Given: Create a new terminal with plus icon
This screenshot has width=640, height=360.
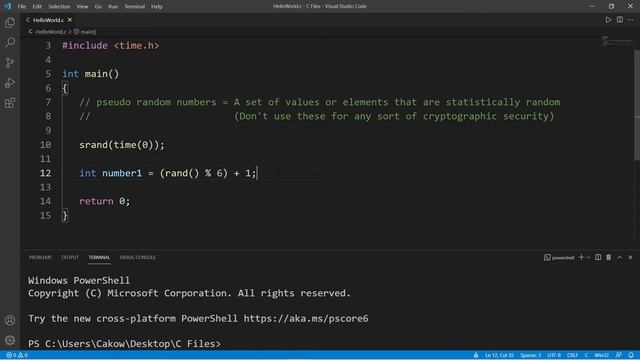Looking at the screenshot, I should (x=581, y=257).
